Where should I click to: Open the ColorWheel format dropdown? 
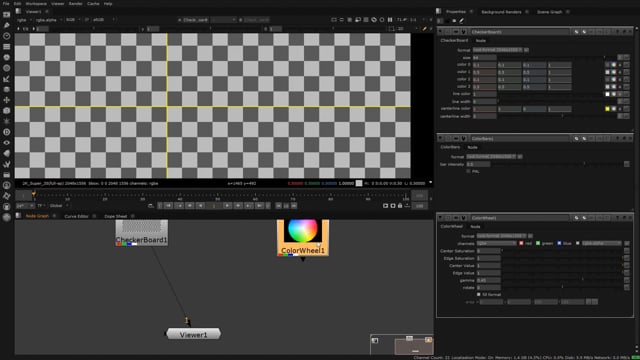(x=502, y=236)
